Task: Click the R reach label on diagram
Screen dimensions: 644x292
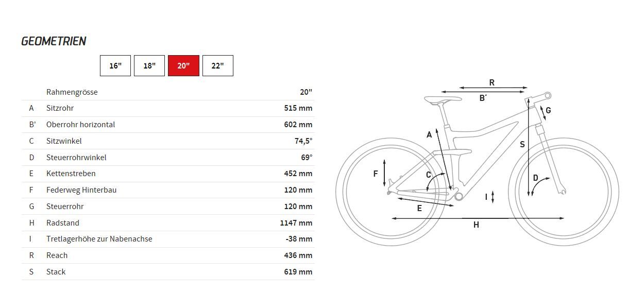Action: (x=492, y=82)
